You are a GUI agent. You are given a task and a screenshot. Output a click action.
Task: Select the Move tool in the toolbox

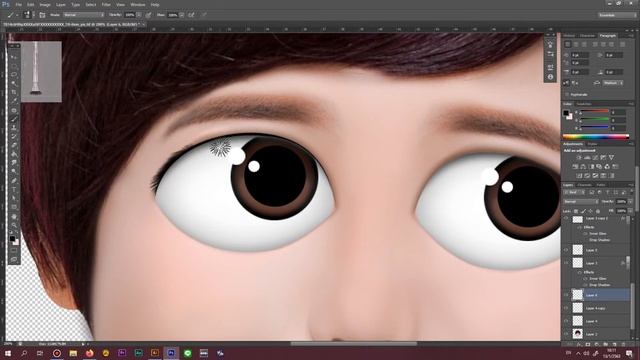14,57
